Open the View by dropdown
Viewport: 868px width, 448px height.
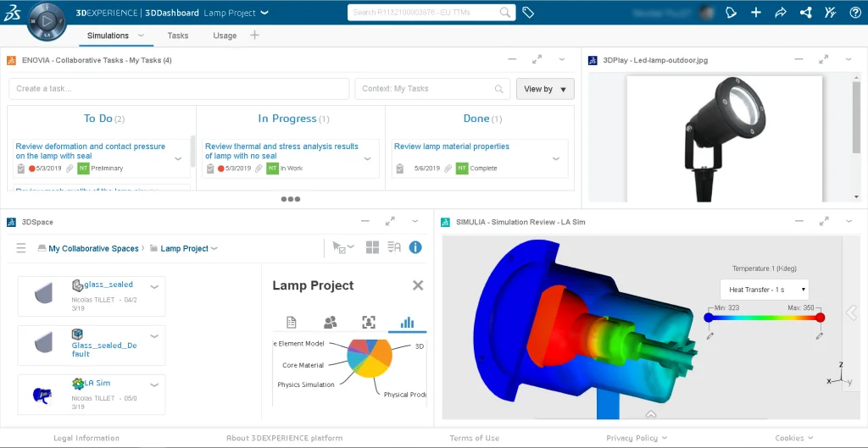click(545, 89)
